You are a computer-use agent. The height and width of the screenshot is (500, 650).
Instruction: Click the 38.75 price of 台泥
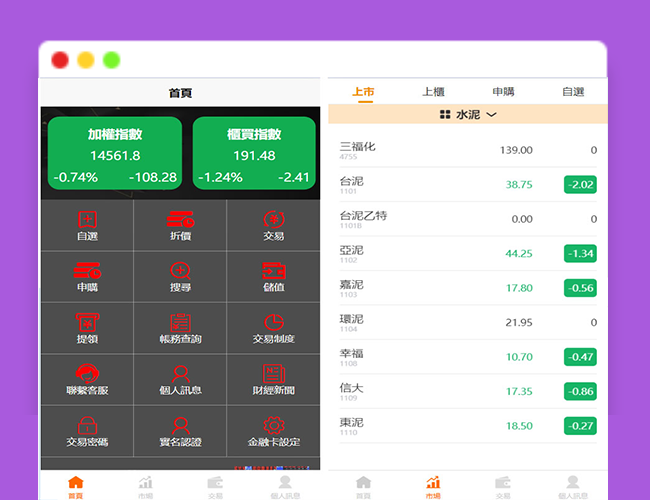point(519,184)
